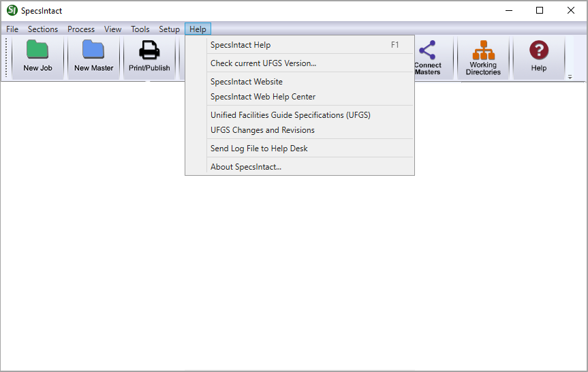Open Print/Publish with the printer icon
The width and height of the screenshot is (588, 372).
149,50
